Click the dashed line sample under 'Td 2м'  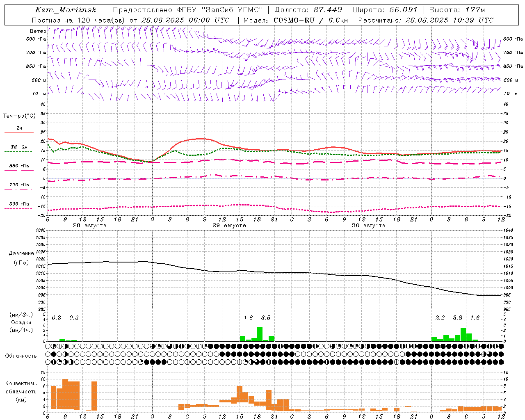[19, 152]
